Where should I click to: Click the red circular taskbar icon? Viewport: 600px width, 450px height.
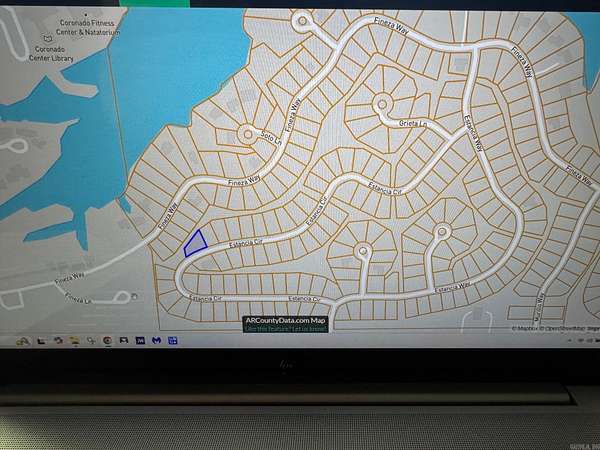[107, 340]
